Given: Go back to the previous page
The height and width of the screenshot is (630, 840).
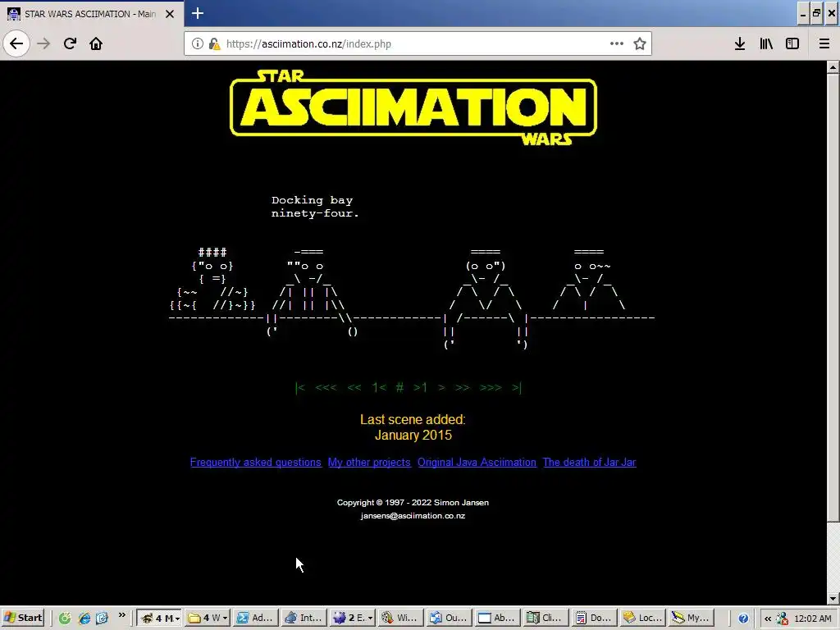Looking at the screenshot, I should coord(16,43).
